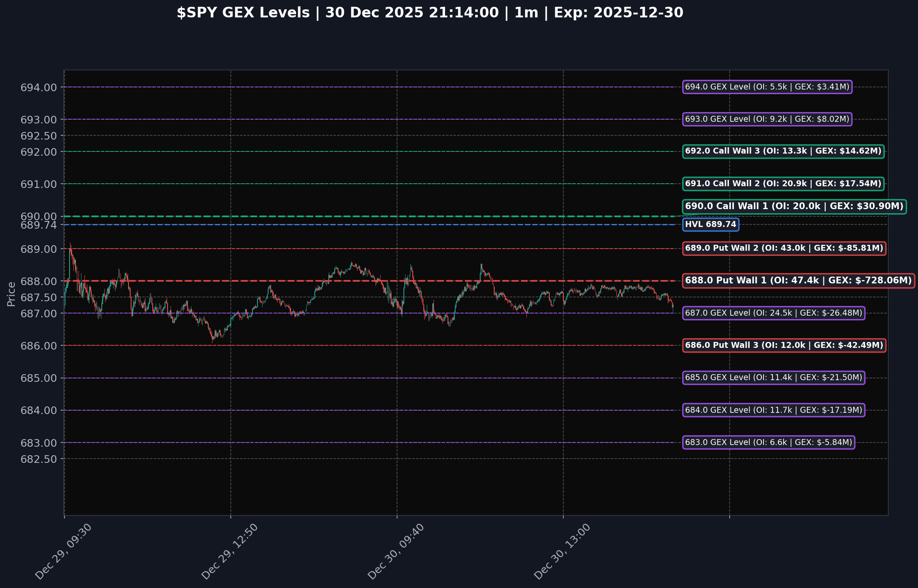Click the HVL 689.74 label
The image size is (918, 588).
711,224
